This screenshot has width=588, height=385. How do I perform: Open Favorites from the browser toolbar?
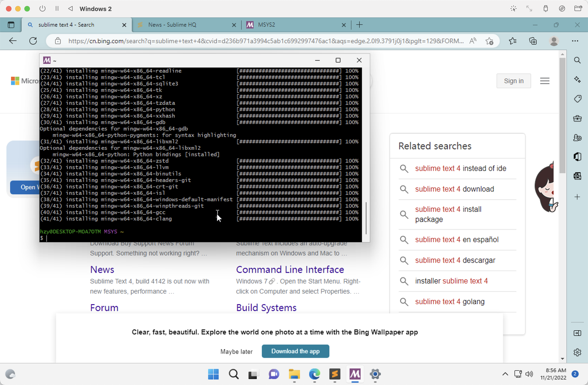pos(513,41)
